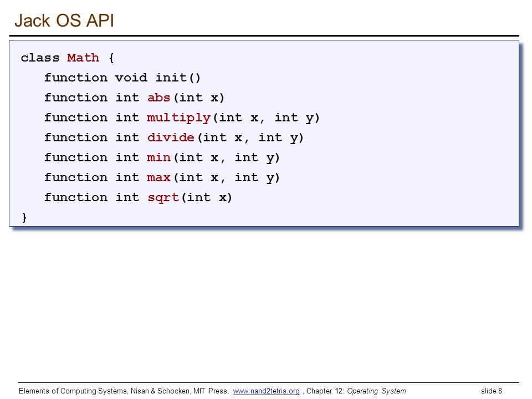Select the 'function void init()' line
The width and height of the screenshot is (532, 399).
click(x=122, y=78)
